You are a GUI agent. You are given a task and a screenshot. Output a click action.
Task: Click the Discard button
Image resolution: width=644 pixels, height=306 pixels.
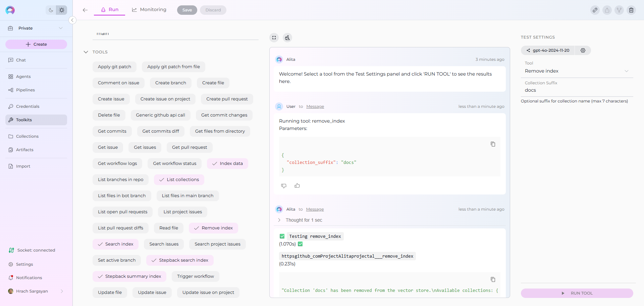[x=213, y=10]
